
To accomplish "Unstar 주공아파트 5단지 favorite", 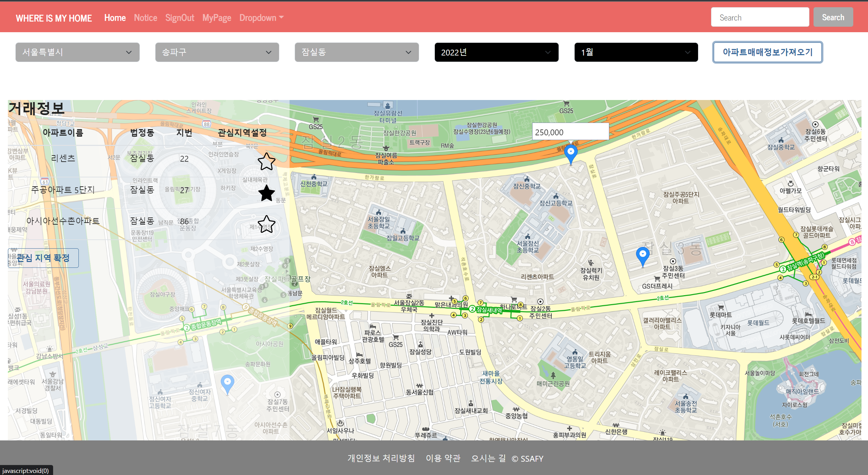I will click(266, 193).
